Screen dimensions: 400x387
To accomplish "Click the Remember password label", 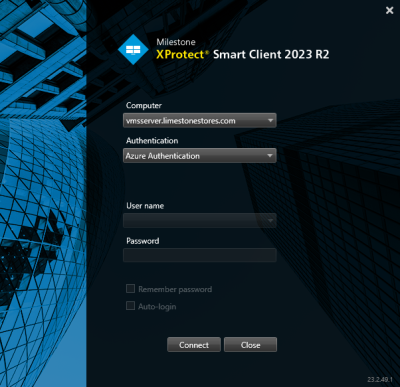I will tap(175, 289).
